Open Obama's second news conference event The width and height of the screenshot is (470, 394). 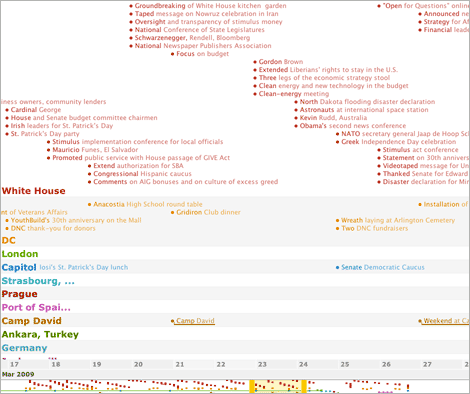[353, 126]
